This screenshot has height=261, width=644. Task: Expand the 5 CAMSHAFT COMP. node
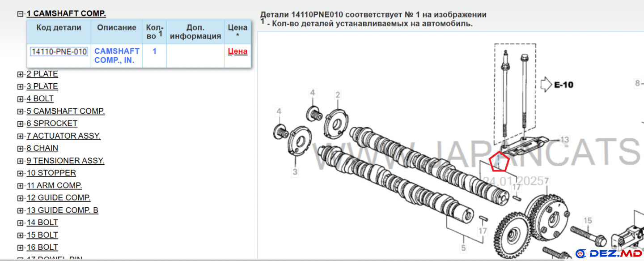[20, 111]
